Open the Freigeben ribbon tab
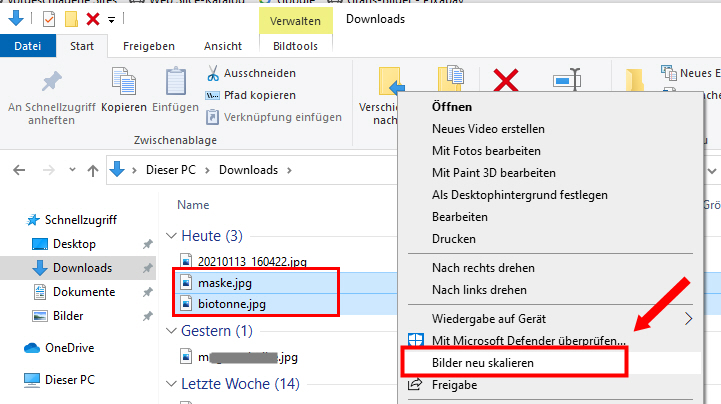This screenshot has height=404, width=721. click(x=148, y=46)
